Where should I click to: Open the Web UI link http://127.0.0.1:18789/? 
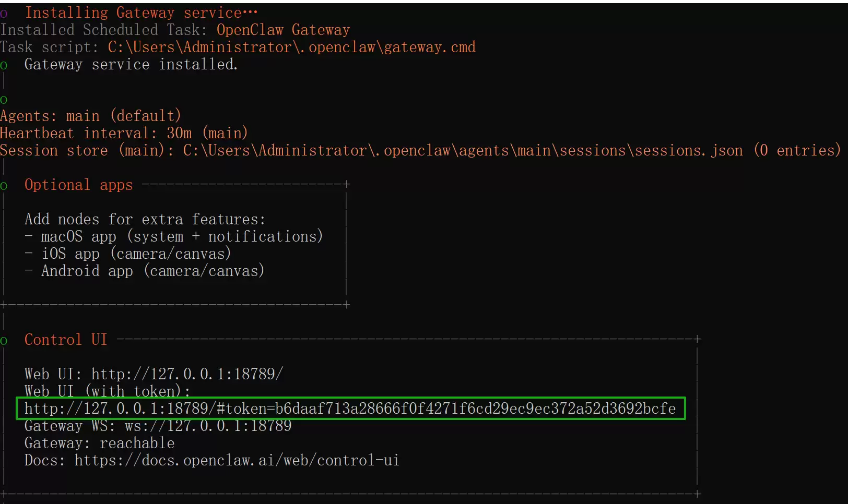point(187,374)
